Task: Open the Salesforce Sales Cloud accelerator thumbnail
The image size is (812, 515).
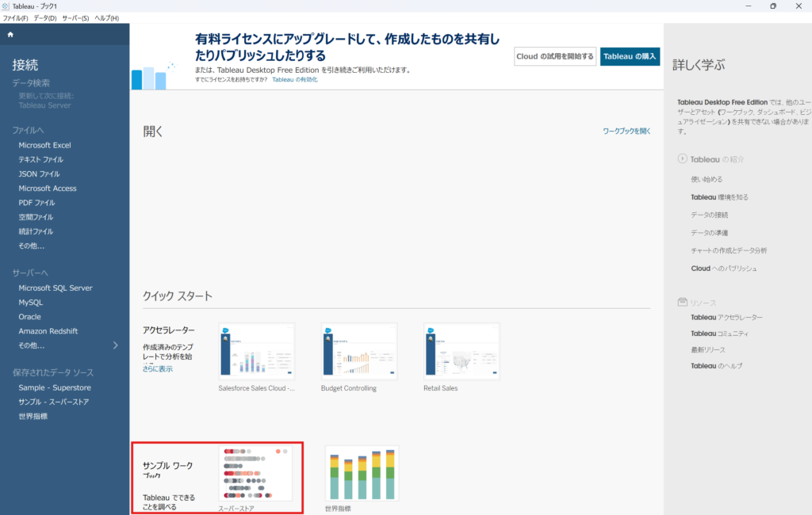Action: tap(256, 351)
